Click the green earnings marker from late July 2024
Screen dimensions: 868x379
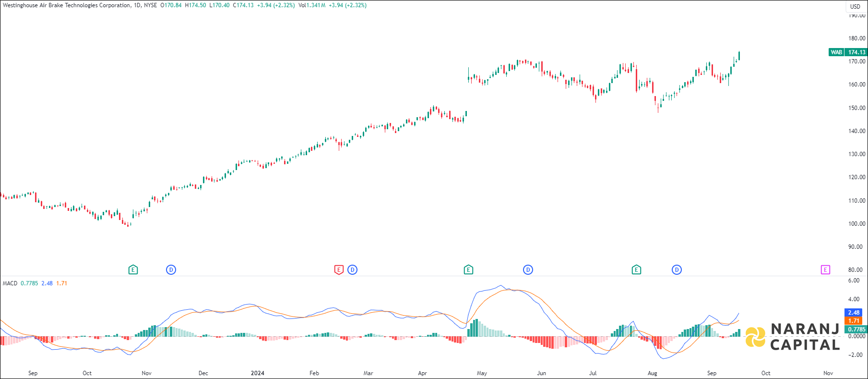pyautogui.click(x=636, y=270)
